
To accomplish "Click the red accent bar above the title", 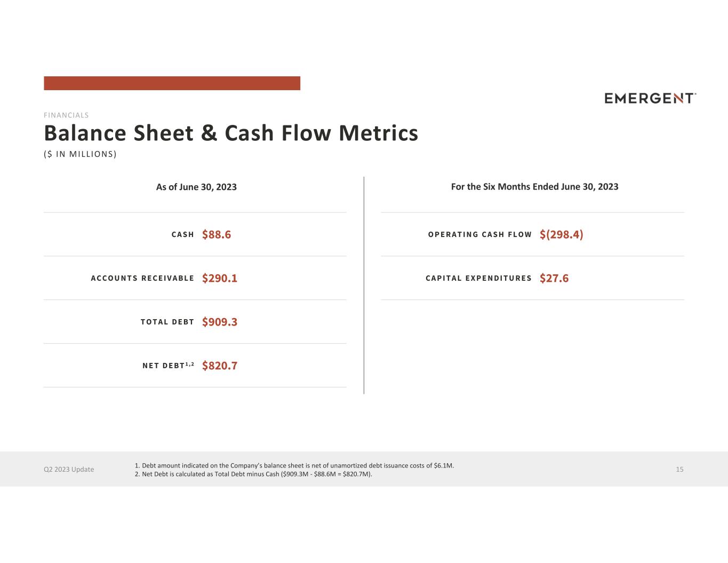I will (172, 83).
